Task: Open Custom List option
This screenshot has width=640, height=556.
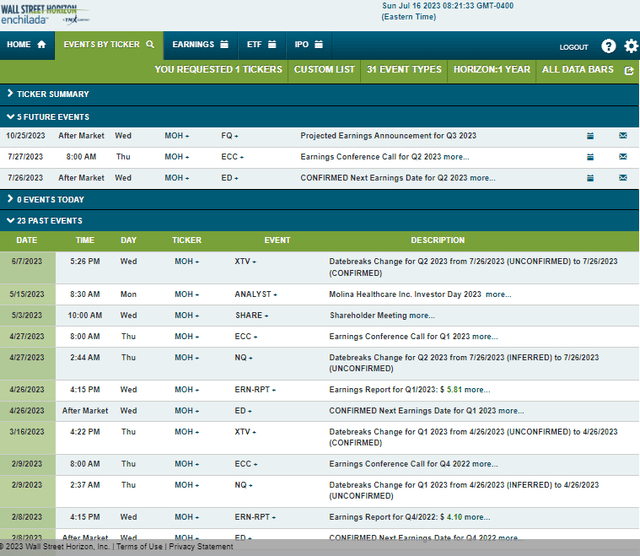Action: pos(324,70)
